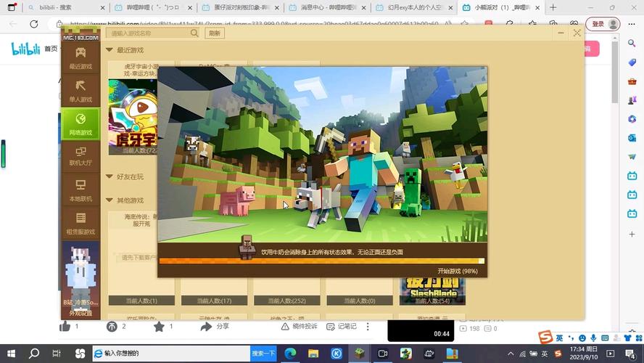Collapse the 好友在玩 section
The width and height of the screenshot is (644, 363).
(x=110, y=176)
